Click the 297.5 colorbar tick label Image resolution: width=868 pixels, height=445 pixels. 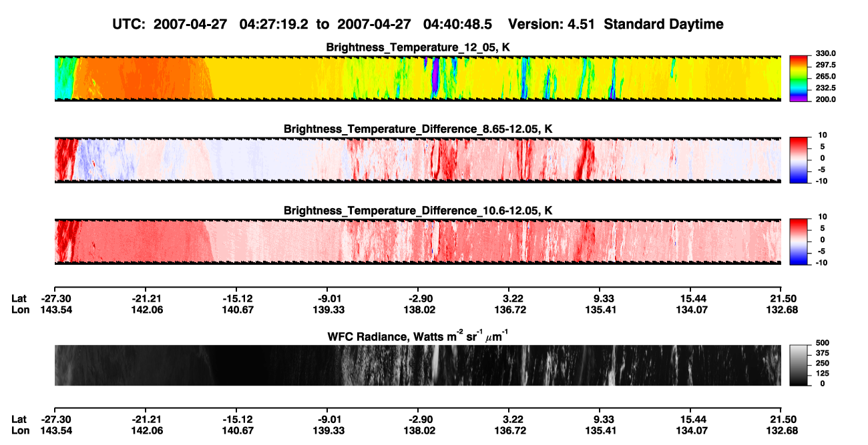826,65
